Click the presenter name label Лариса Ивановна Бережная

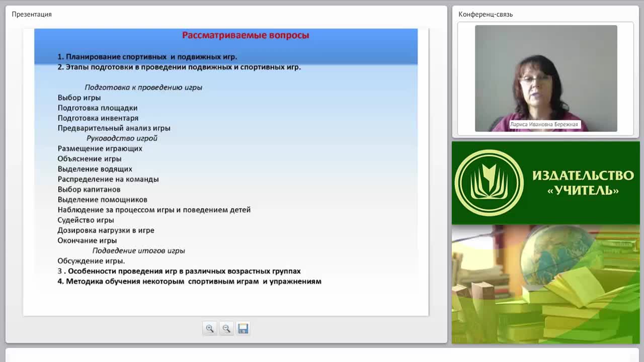coord(545,124)
